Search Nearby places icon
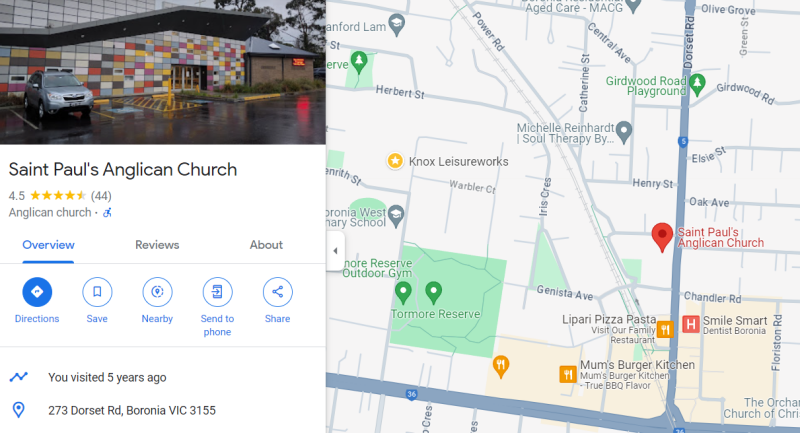This screenshot has height=433, width=800. click(x=157, y=292)
